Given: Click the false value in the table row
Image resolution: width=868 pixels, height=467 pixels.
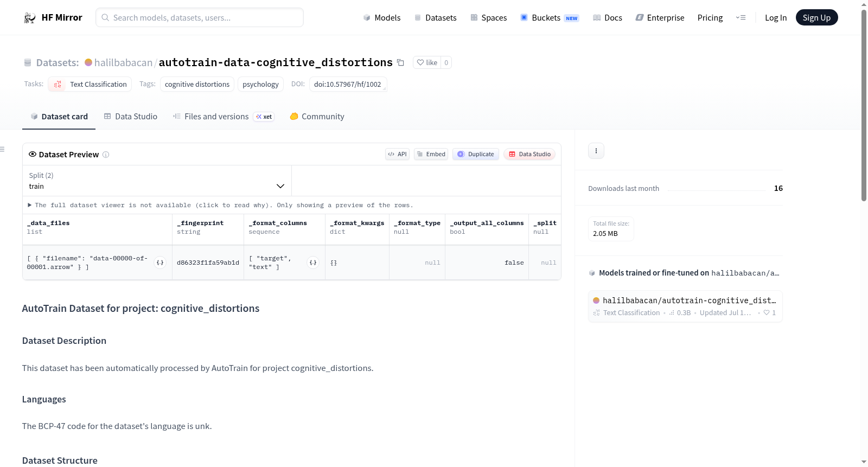Looking at the screenshot, I should point(514,263).
